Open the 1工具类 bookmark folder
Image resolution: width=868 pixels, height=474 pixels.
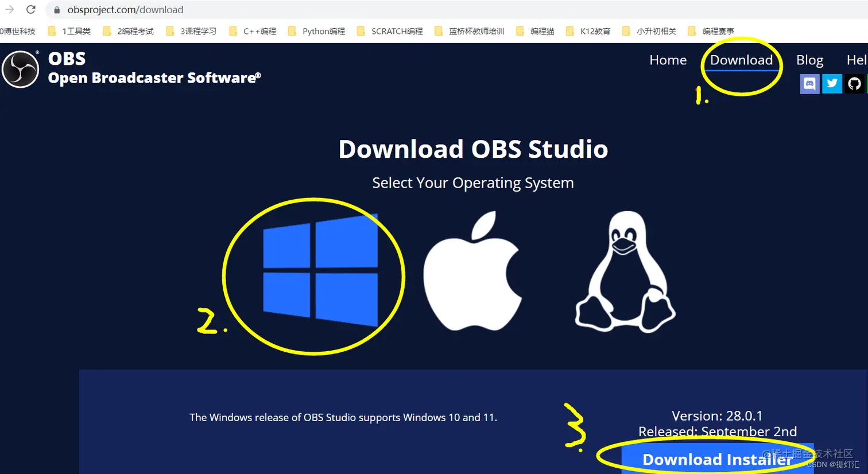(69, 31)
